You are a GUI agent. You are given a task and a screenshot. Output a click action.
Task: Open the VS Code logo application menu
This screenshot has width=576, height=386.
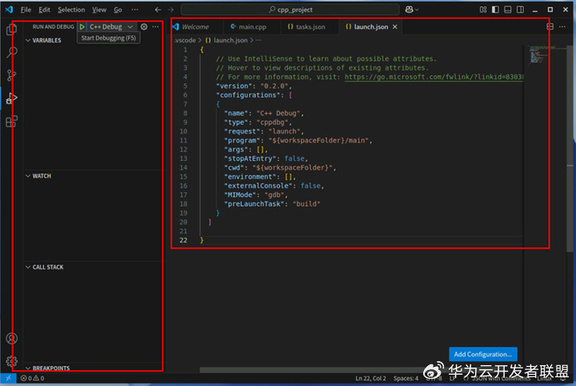point(9,10)
